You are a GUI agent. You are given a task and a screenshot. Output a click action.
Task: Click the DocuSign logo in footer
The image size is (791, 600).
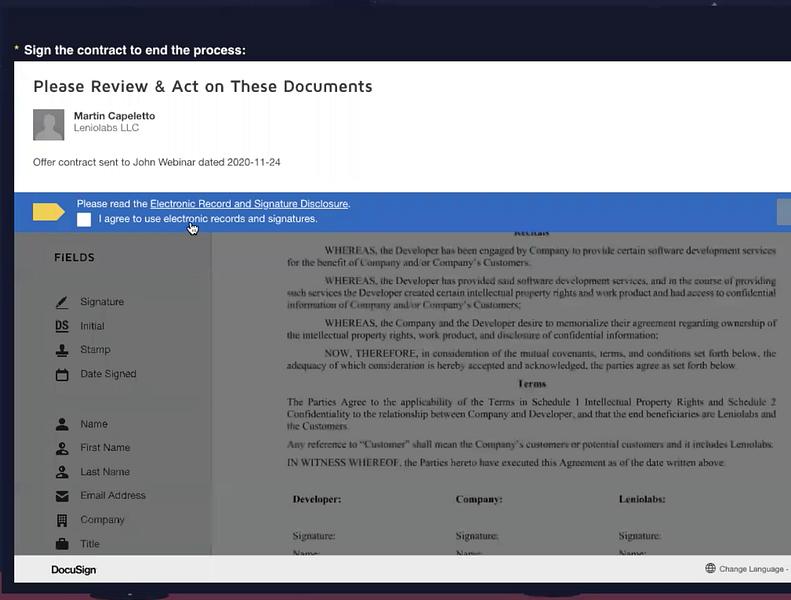point(74,570)
